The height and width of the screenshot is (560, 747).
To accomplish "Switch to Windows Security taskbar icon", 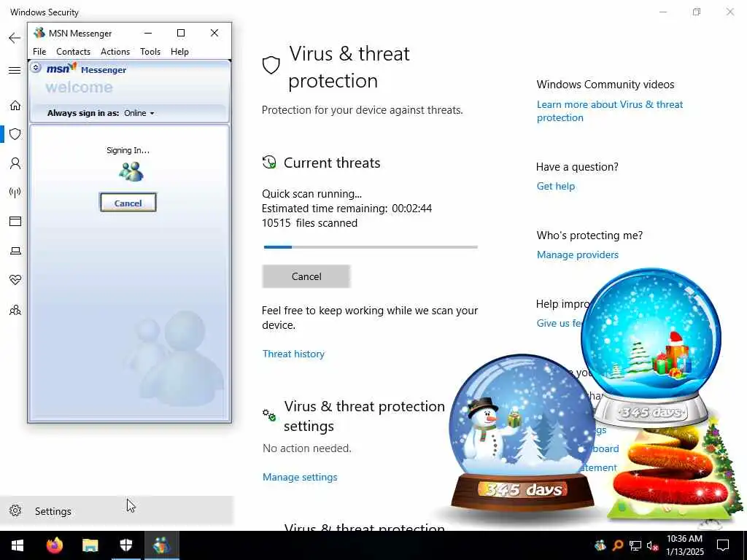I will click(125, 545).
